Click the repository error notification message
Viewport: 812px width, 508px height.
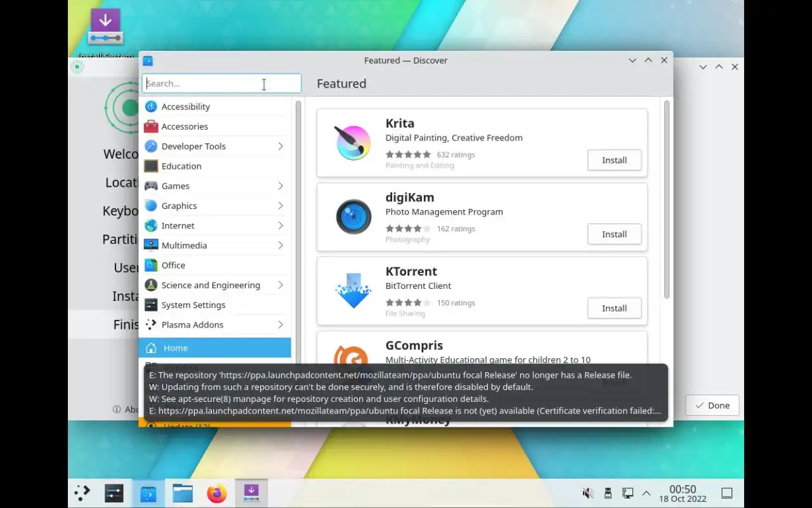point(406,393)
